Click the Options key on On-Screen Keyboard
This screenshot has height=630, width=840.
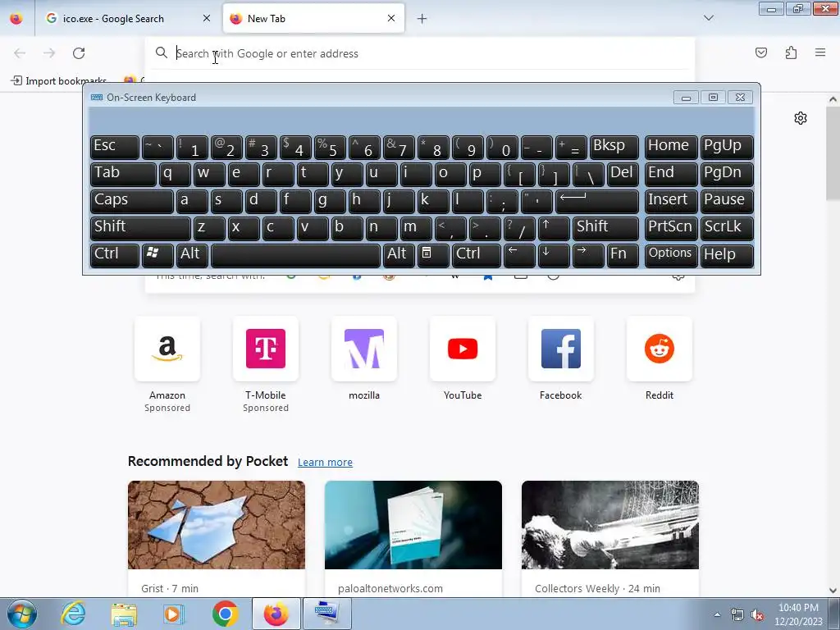coord(671,255)
